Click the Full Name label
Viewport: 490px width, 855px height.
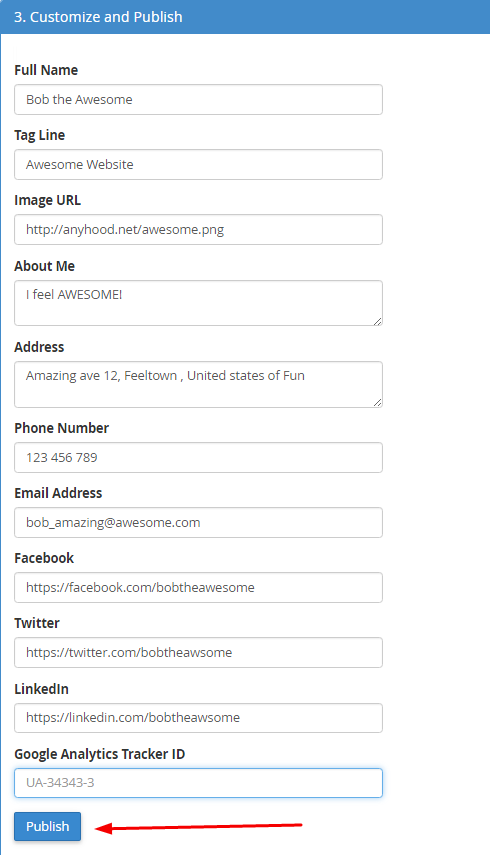click(46, 70)
